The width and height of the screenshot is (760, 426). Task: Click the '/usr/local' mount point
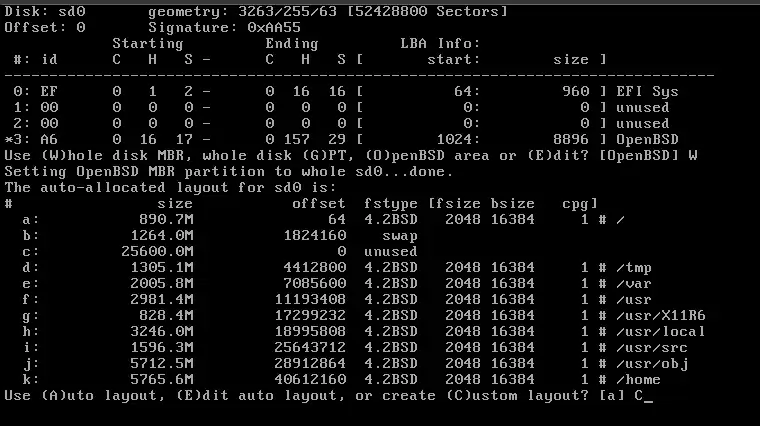(661, 331)
